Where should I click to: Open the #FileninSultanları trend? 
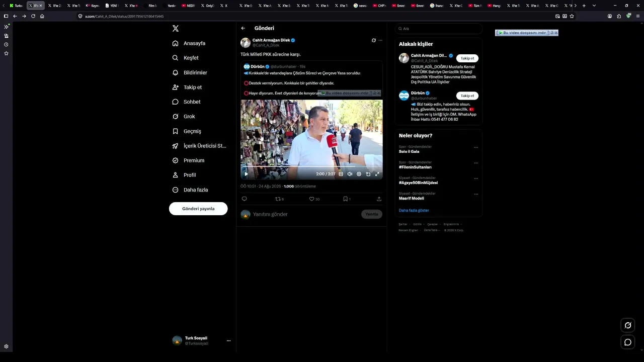415,167
